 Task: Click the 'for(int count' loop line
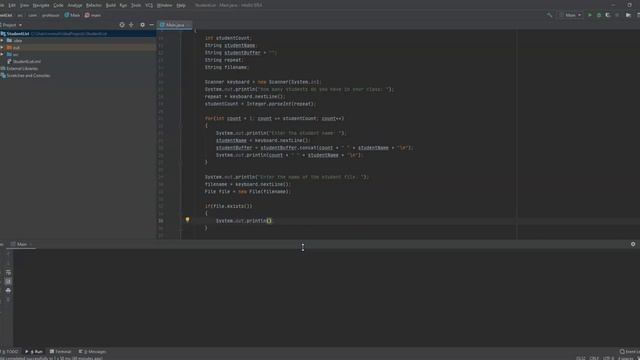click(x=274, y=118)
